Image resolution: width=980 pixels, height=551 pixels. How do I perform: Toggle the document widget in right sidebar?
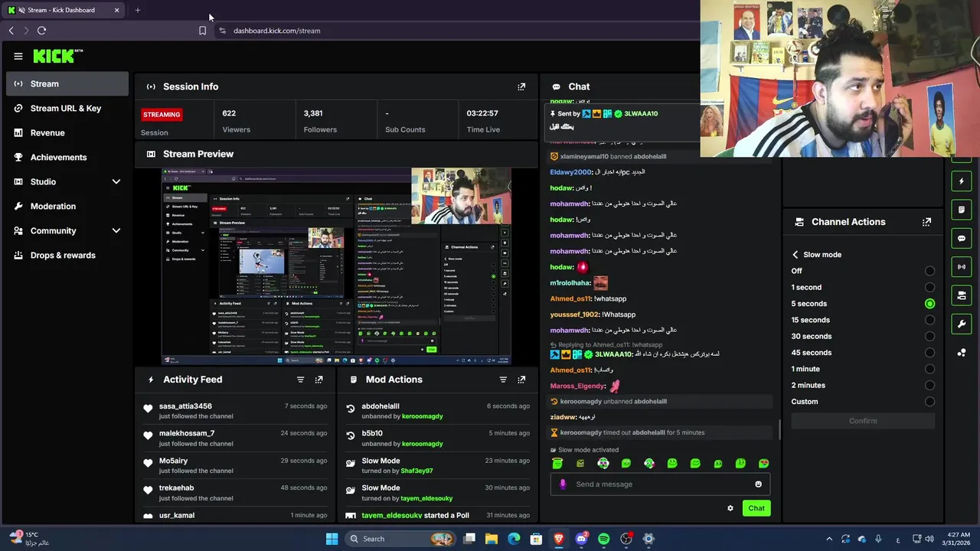(x=962, y=210)
